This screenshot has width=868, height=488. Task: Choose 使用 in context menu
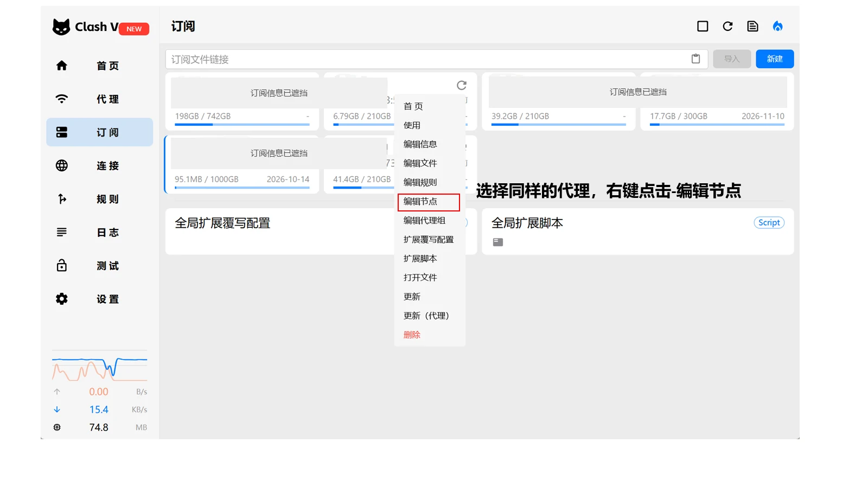click(430, 125)
